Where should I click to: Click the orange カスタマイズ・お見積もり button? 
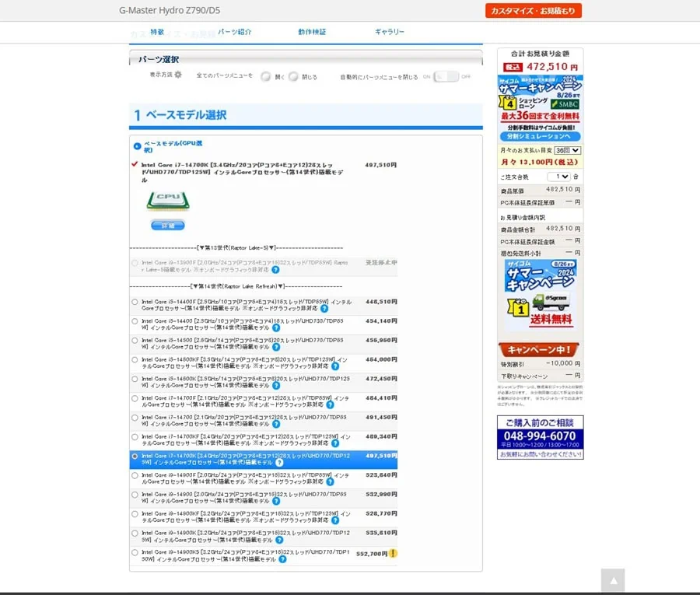[x=534, y=11]
